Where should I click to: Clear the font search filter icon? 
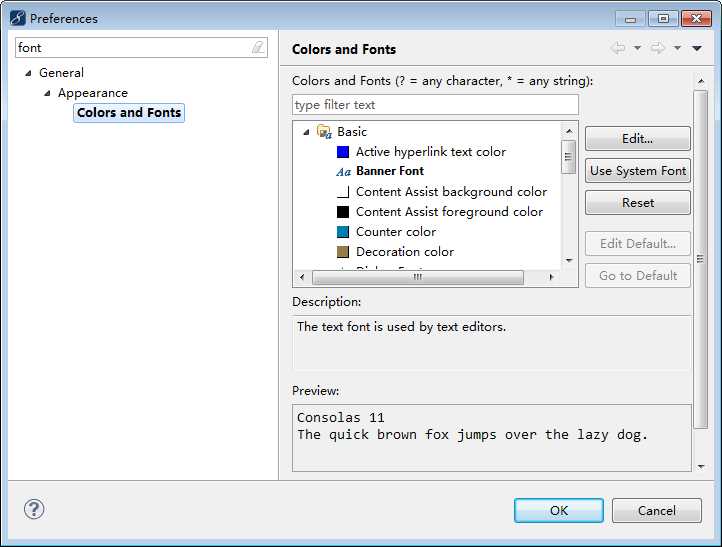pos(258,47)
